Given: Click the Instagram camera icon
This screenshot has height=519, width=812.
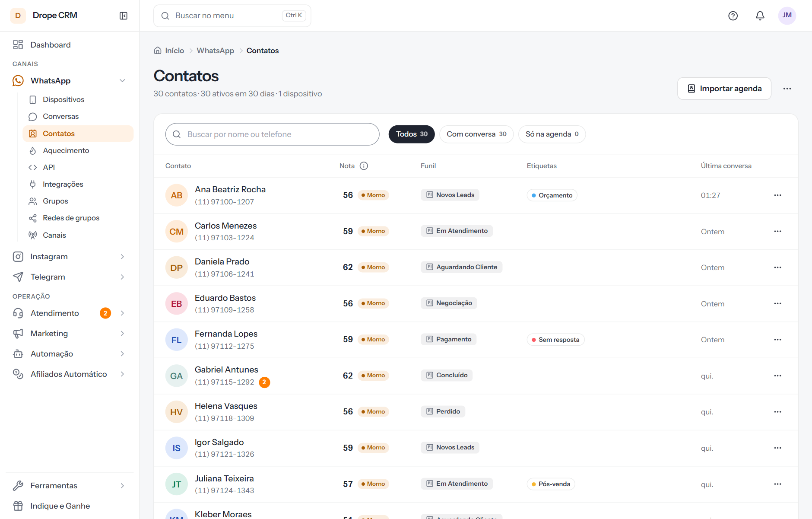Looking at the screenshot, I should click(x=18, y=257).
